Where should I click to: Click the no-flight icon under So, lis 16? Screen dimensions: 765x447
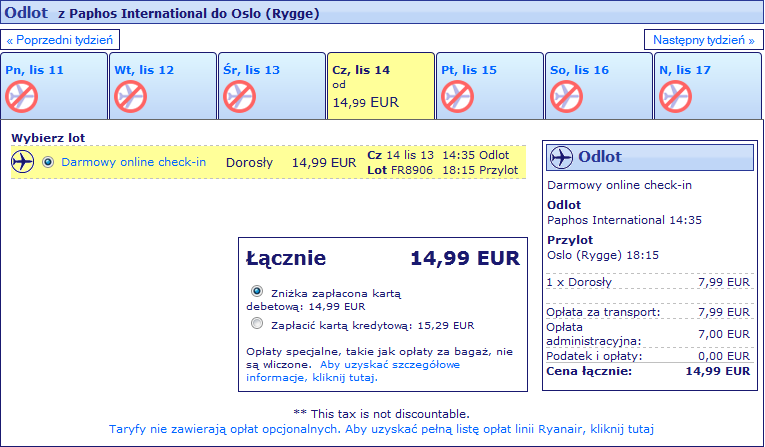coord(566,97)
